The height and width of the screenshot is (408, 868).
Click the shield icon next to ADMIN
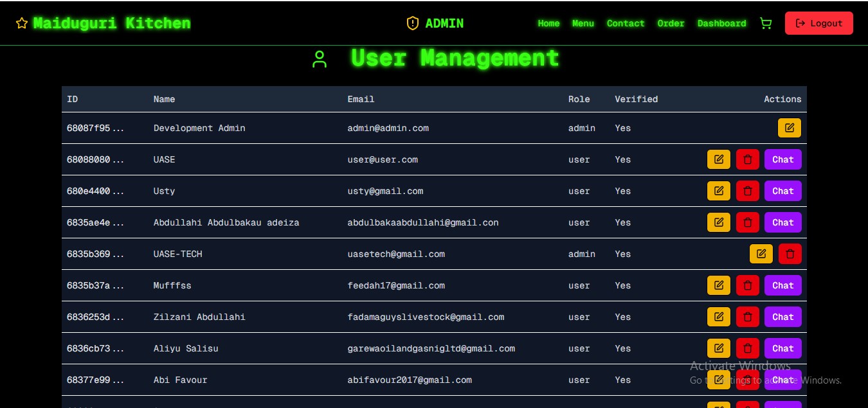click(x=412, y=23)
